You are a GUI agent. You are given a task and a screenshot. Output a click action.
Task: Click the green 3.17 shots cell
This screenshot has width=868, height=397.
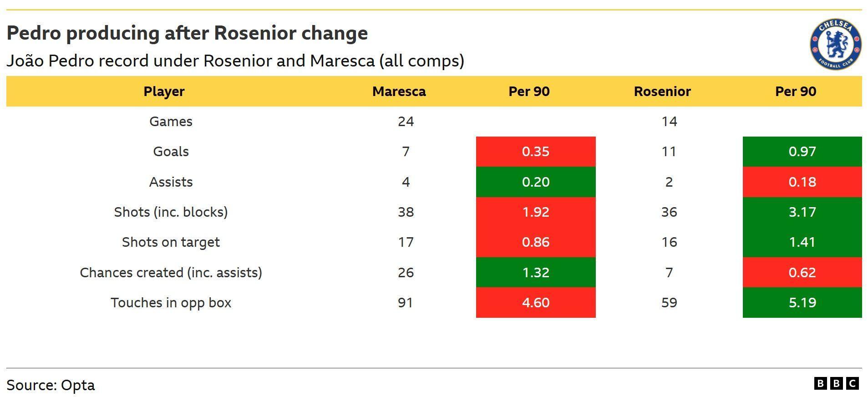tap(802, 212)
